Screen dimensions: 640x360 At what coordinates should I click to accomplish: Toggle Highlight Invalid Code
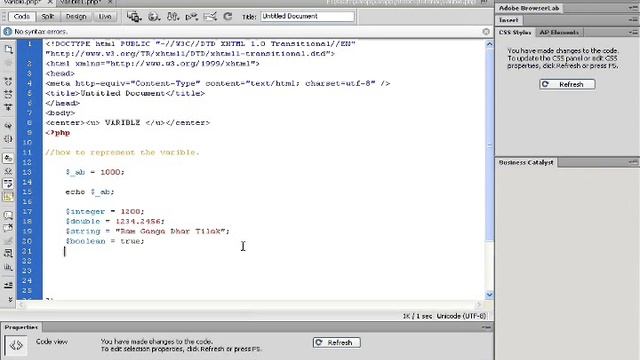(x=8, y=171)
